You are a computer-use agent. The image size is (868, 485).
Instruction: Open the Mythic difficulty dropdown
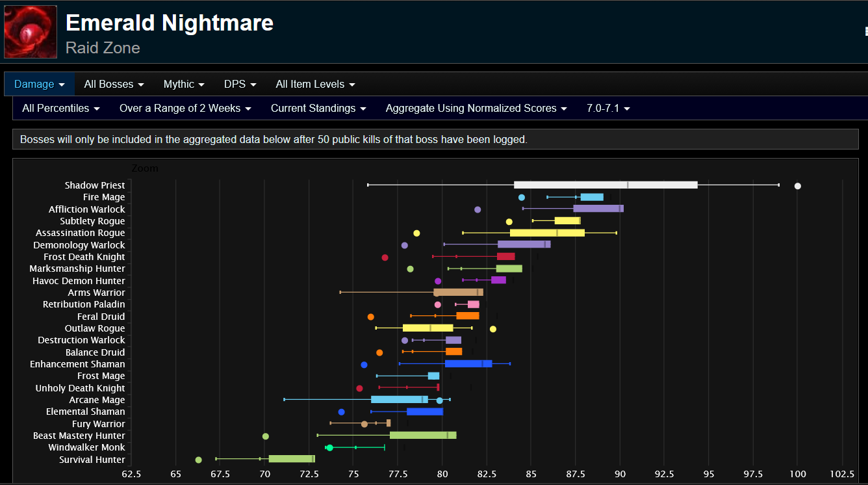point(184,84)
